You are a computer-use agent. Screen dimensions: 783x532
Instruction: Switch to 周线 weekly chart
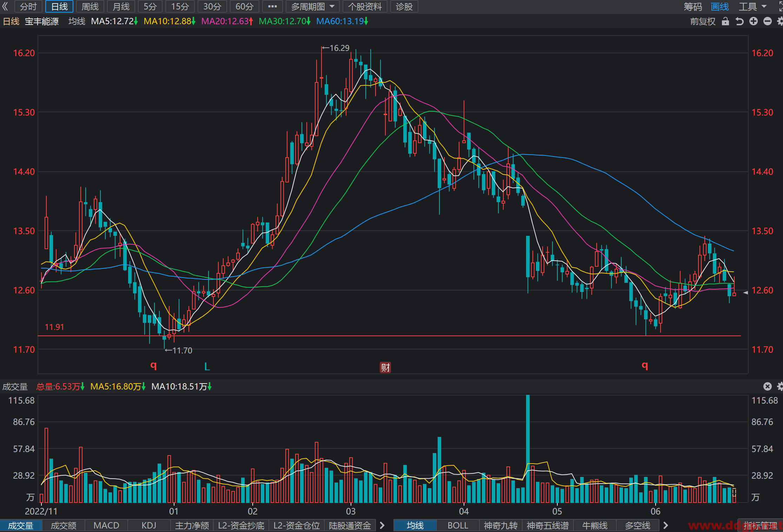coord(90,7)
